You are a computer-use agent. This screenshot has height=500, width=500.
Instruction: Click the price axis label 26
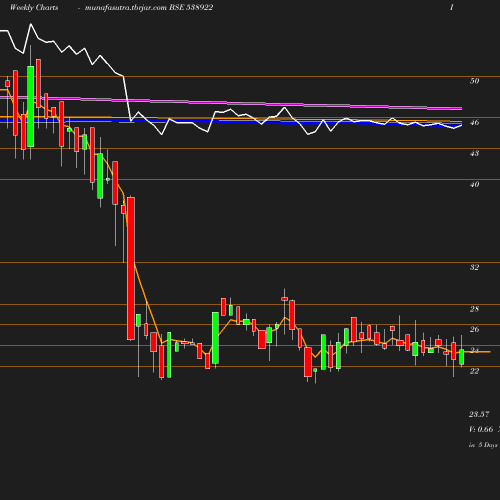tap(474, 329)
